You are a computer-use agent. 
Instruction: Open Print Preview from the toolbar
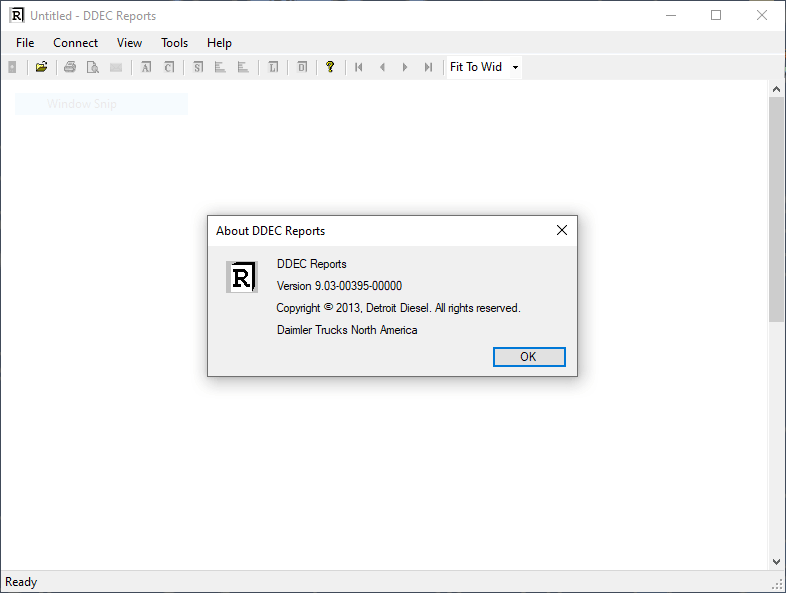pos(93,67)
